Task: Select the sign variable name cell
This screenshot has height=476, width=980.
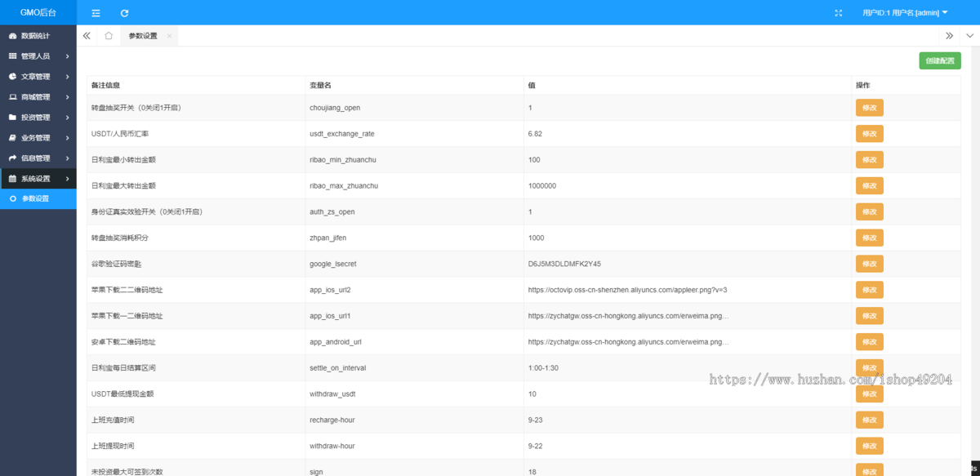Action: click(x=414, y=468)
